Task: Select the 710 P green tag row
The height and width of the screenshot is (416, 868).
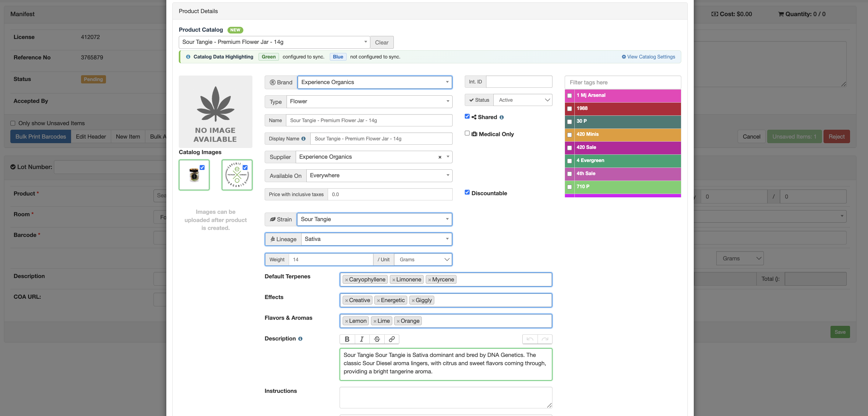Action: [x=623, y=187]
